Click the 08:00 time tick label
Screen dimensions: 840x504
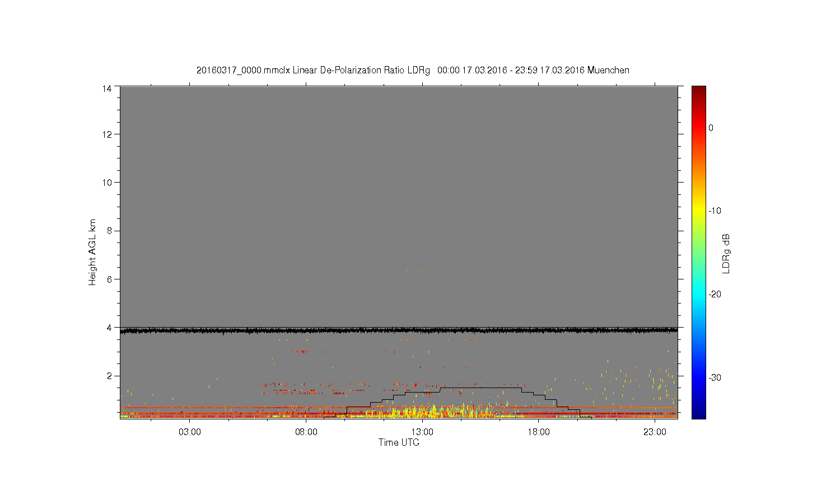point(306,432)
